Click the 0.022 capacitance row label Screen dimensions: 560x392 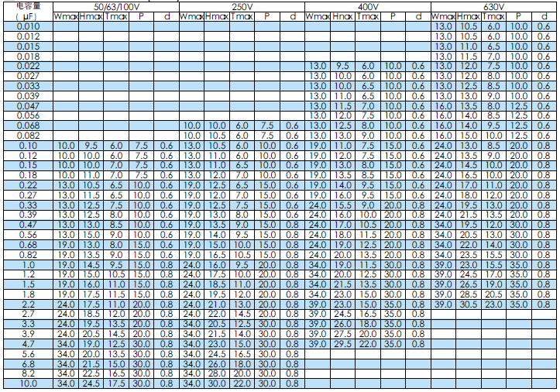tap(27, 67)
